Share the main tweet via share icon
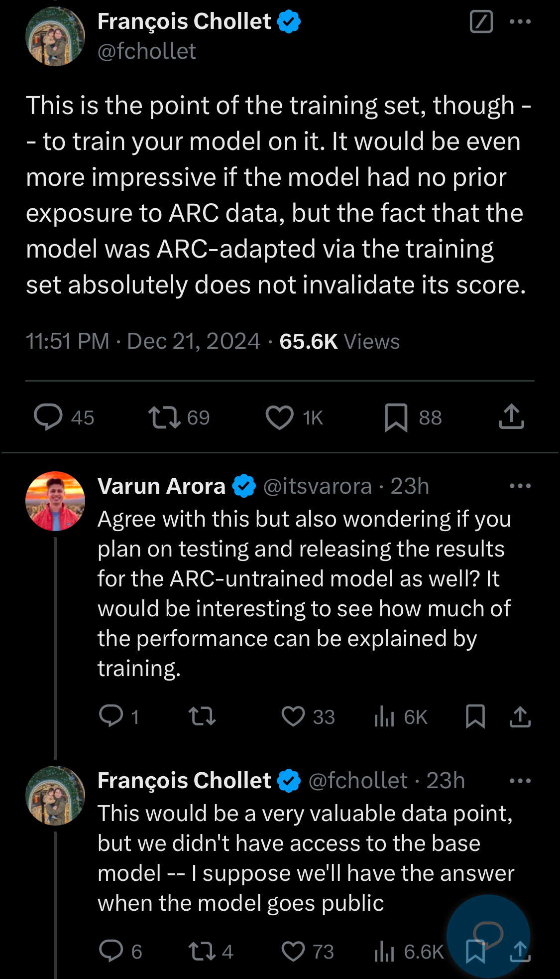The width and height of the screenshot is (560, 979). [x=511, y=418]
